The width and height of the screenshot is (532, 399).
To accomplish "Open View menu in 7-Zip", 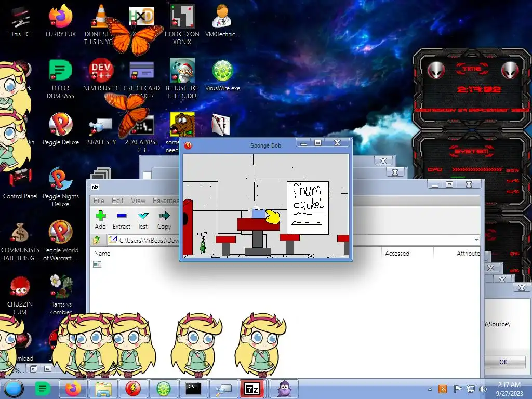I will point(138,201).
